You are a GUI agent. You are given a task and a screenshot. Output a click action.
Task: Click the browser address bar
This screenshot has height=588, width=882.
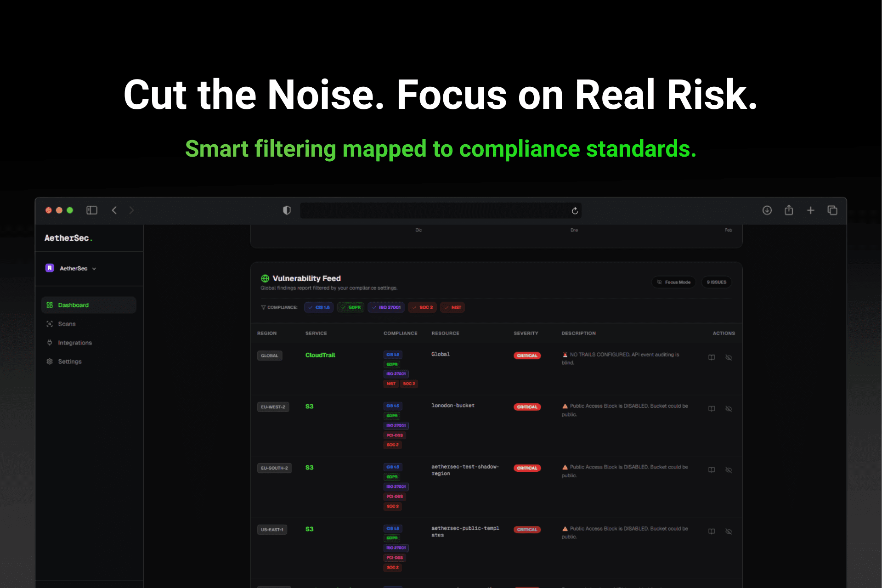click(x=434, y=211)
